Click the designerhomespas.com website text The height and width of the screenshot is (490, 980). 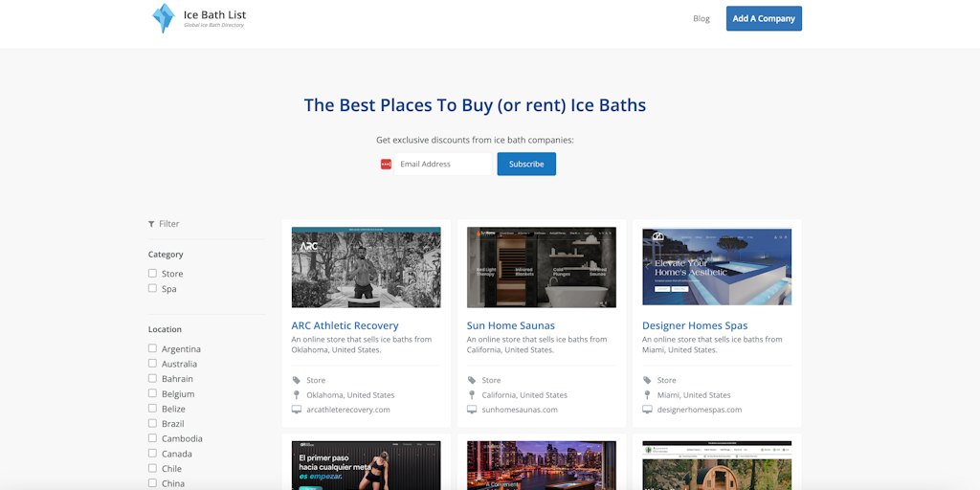click(700, 410)
